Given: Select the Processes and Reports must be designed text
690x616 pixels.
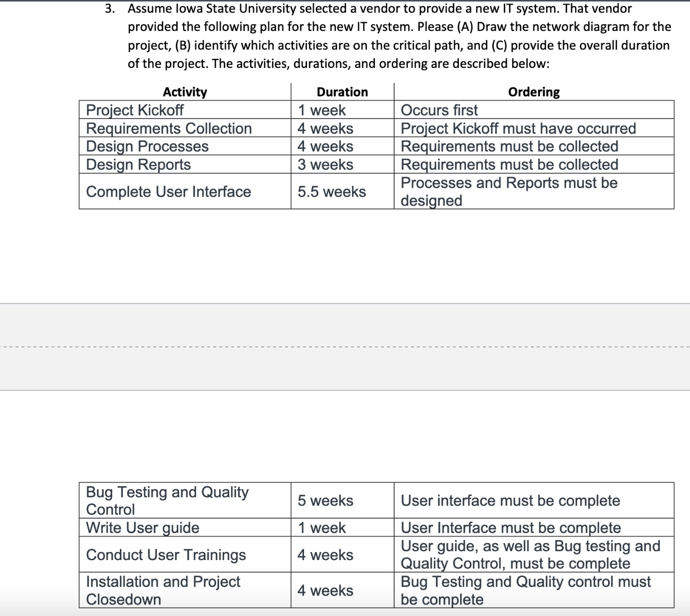Looking at the screenshot, I should pos(509,191).
